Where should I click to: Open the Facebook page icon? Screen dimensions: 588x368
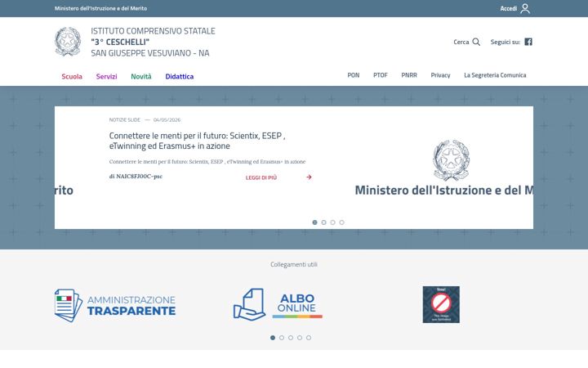[528, 42]
